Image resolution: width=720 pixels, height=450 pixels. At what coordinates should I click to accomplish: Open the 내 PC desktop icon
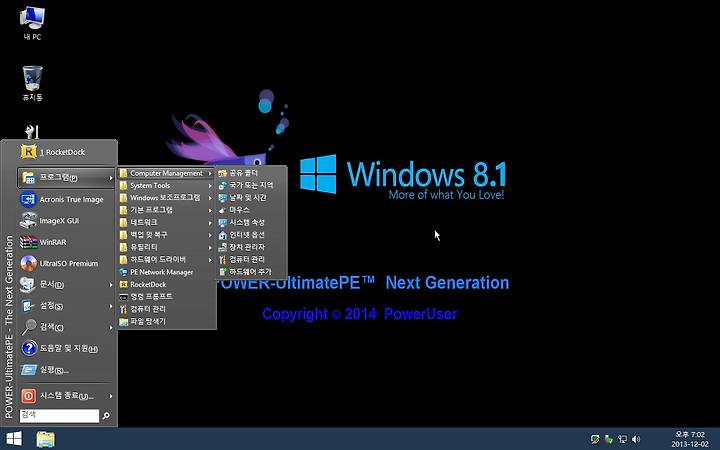[32, 23]
